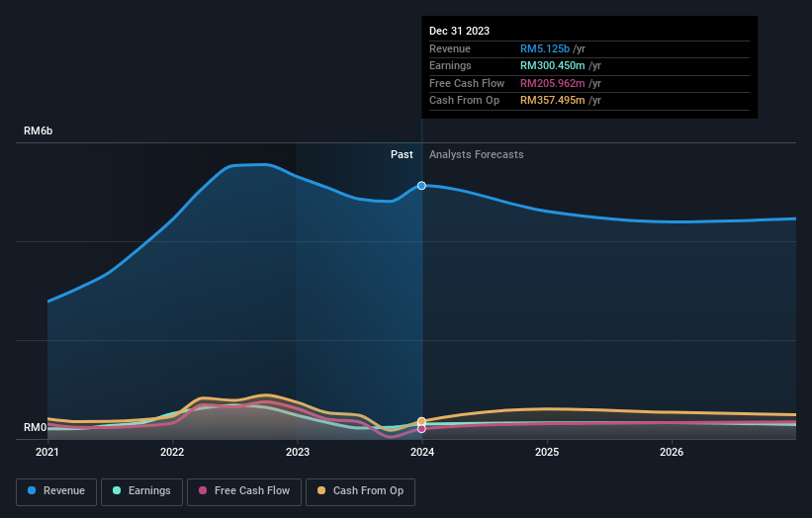Viewport: 812px width, 518px height.
Task: Select the 2026 x-axis label
Action: click(x=672, y=452)
